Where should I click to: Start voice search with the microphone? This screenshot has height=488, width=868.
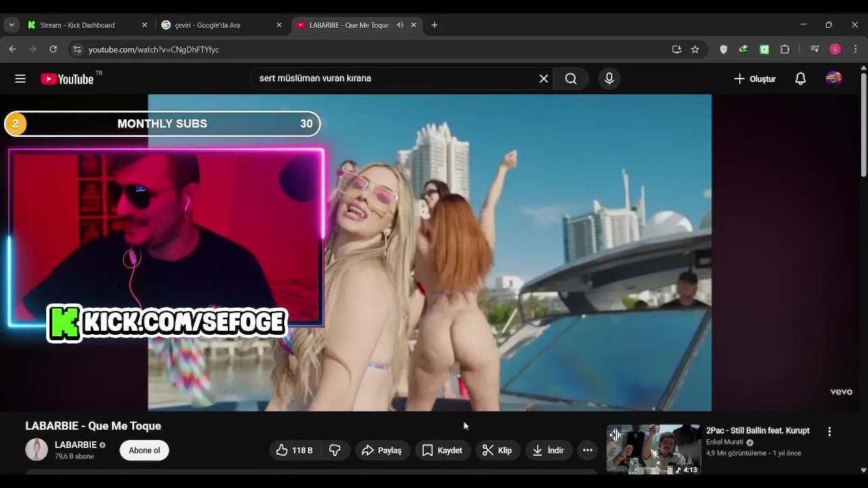pyautogui.click(x=609, y=79)
